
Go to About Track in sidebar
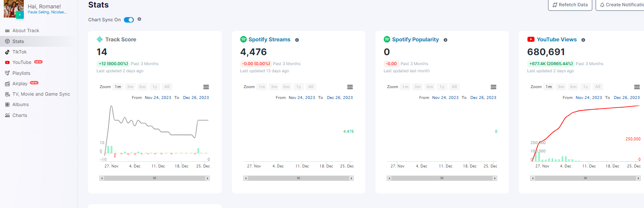click(x=25, y=30)
